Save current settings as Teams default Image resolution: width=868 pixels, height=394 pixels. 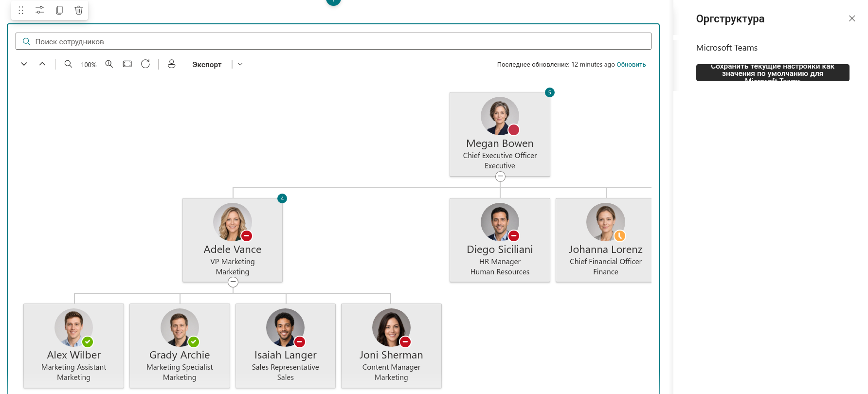click(x=773, y=72)
